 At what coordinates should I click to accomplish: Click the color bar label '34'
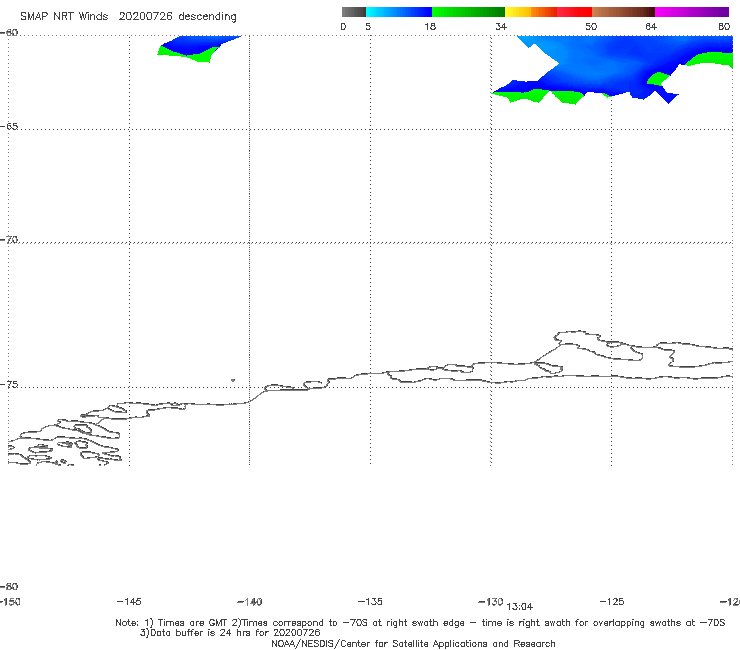501,26
